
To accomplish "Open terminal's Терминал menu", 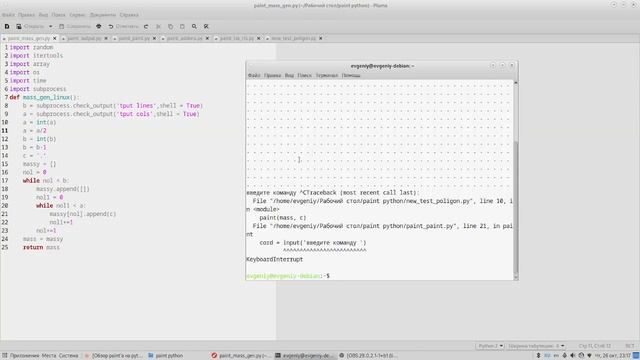I will click(327, 76).
